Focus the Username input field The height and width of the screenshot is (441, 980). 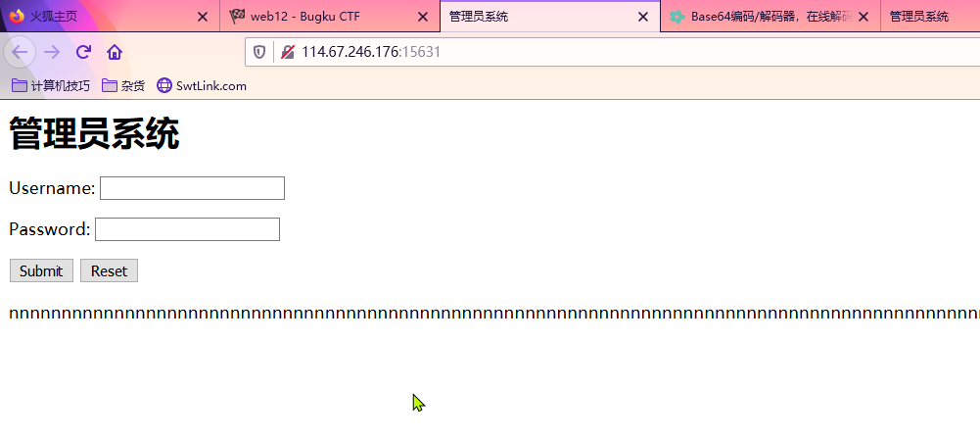coord(193,188)
